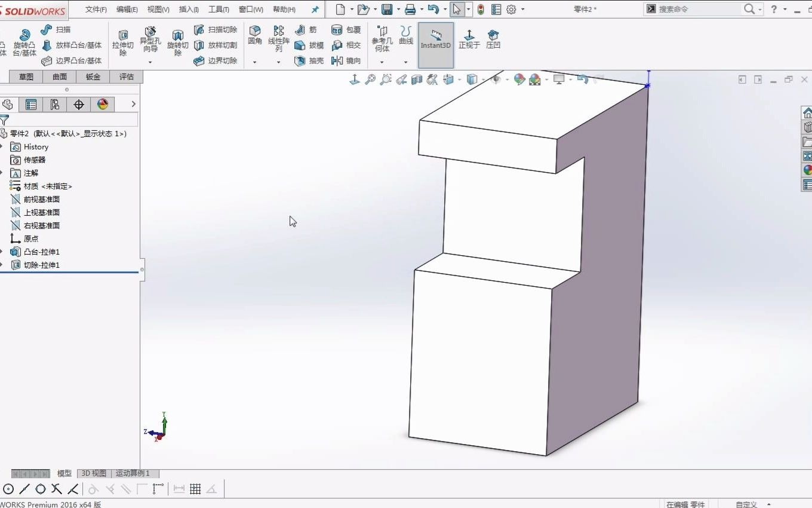Toggle Instant3D mode
Screen dimensions: 812x508
436,45
